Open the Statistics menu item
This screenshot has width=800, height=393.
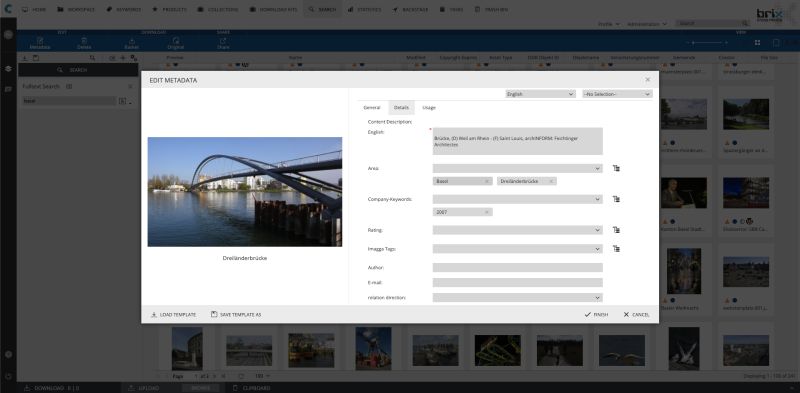[x=364, y=9]
